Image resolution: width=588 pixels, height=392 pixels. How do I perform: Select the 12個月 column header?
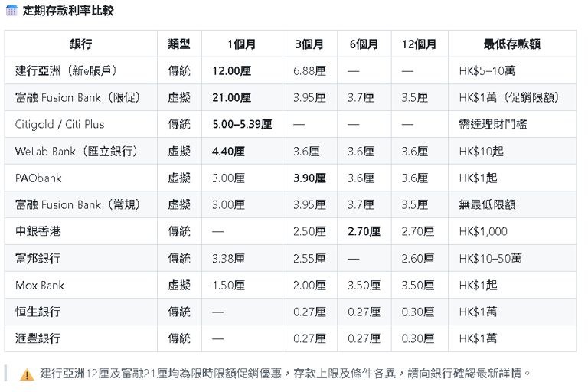420,44
